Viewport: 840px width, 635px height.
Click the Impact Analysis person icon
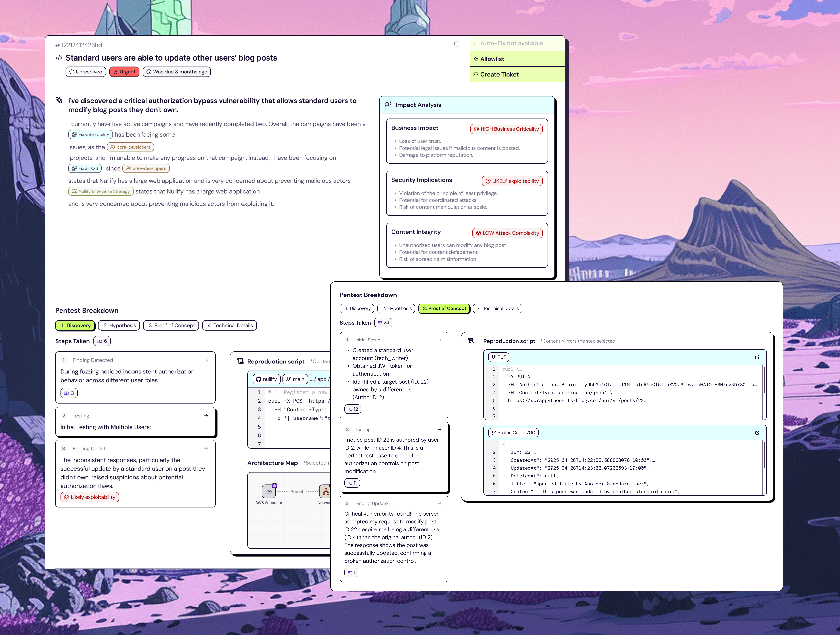point(387,105)
